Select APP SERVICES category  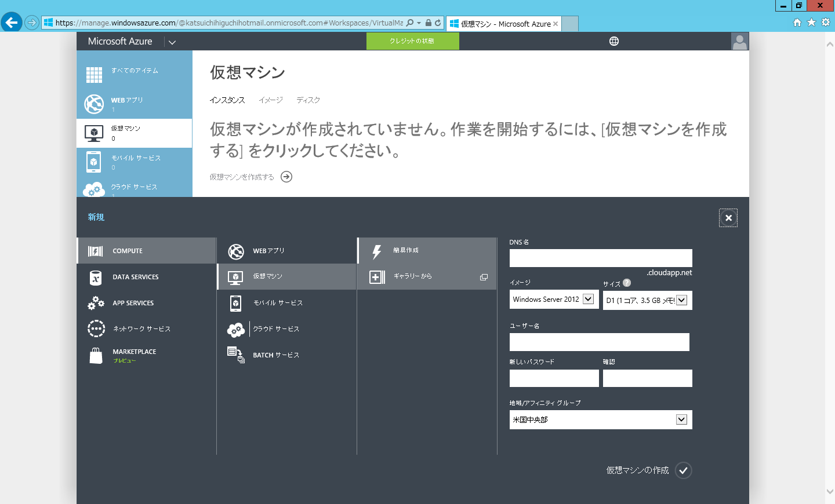[146, 303]
